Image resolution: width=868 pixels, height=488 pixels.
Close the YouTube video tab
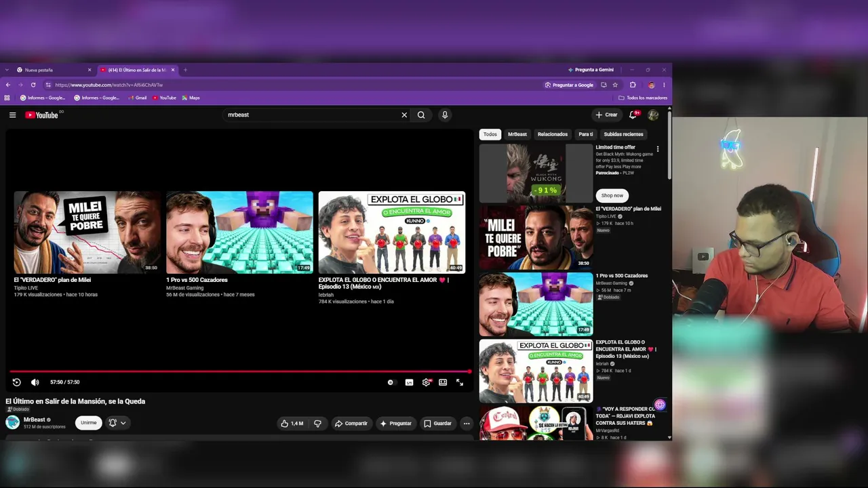(x=173, y=70)
